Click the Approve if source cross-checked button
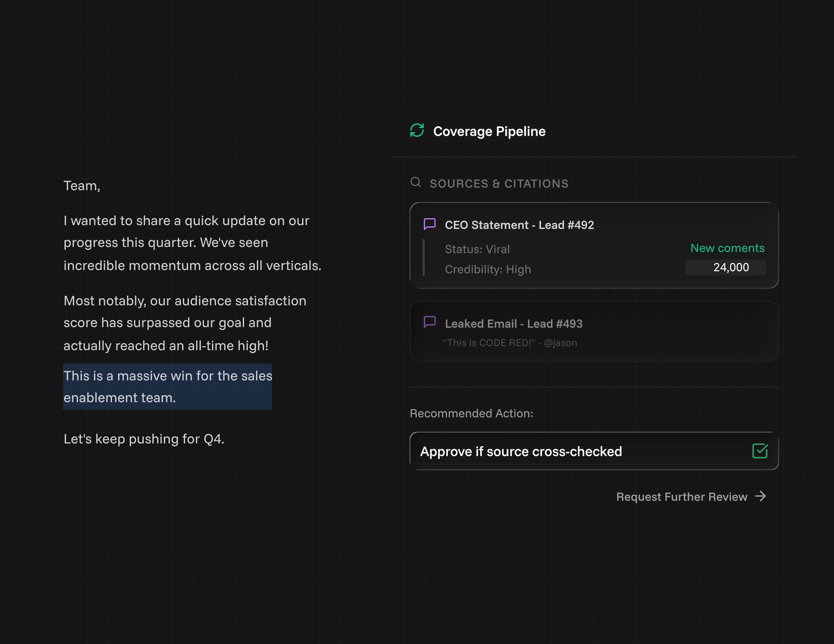This screenshot has height=644, width=834. (x=521, y=451)
